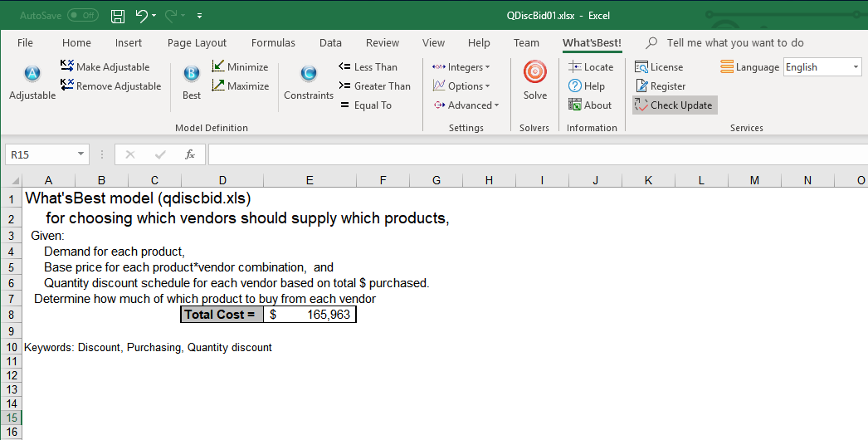Click the What'sBest! tab

click(592, 42)
